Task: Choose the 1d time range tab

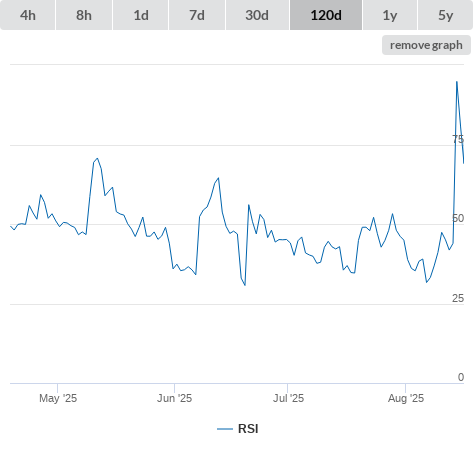Action: pyautogui.click(x=141, y=15)
